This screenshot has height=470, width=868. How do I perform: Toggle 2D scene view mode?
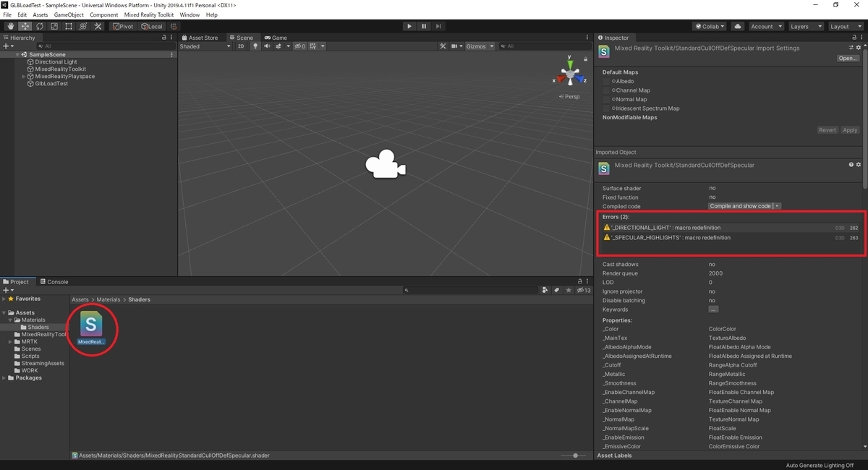click(242, 46)
